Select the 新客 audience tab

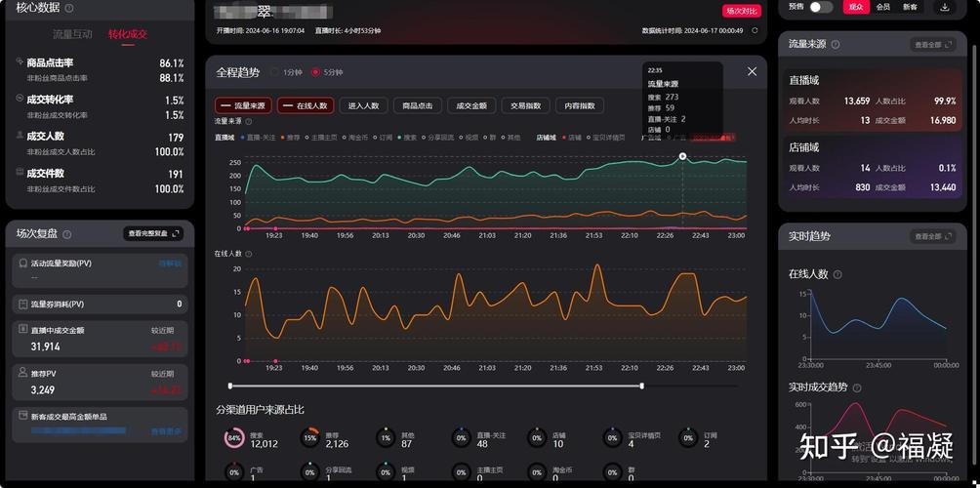tap(910, 7)
